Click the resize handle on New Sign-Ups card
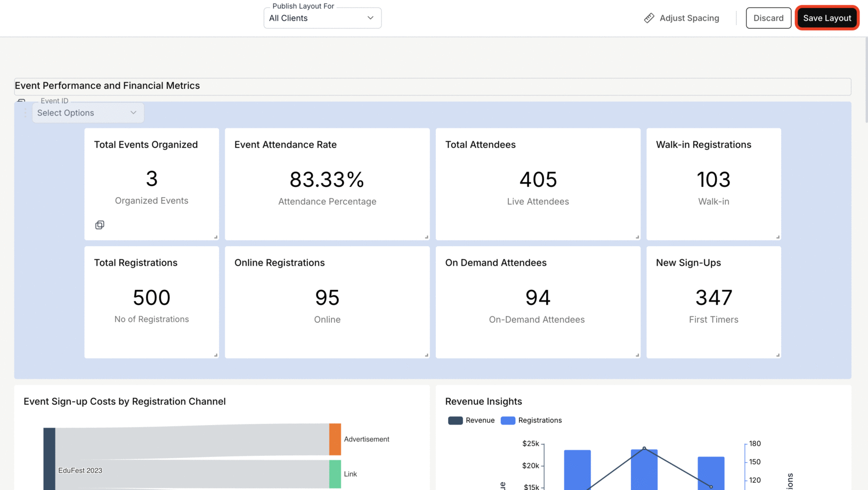The width and height of the screenshot is (868, 490). click(x=777, y=354)
